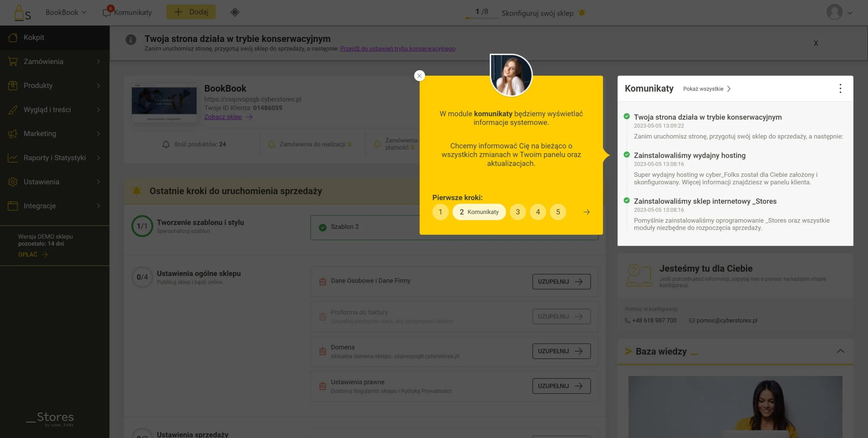Expand the Raporty i Statystyki chevron

click(x=98, y=158)
